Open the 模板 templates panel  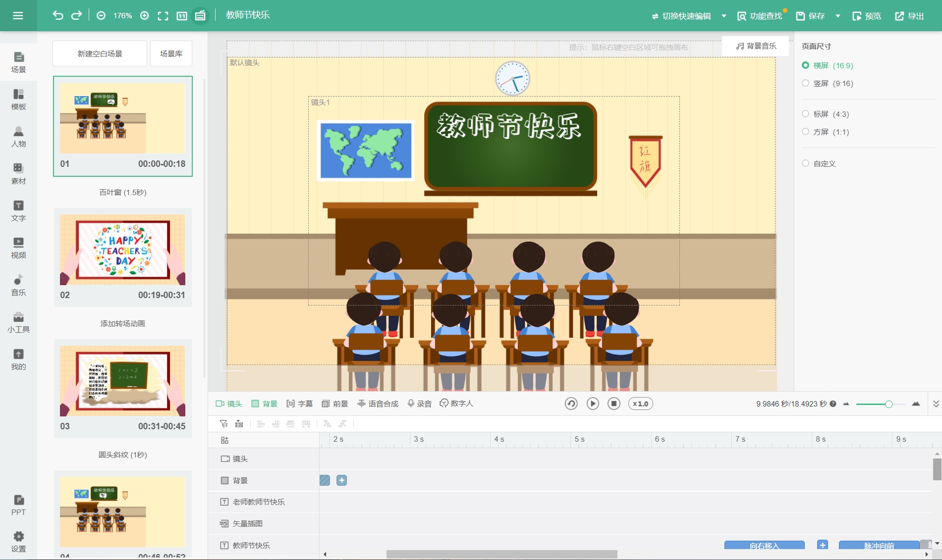point(18,100)
